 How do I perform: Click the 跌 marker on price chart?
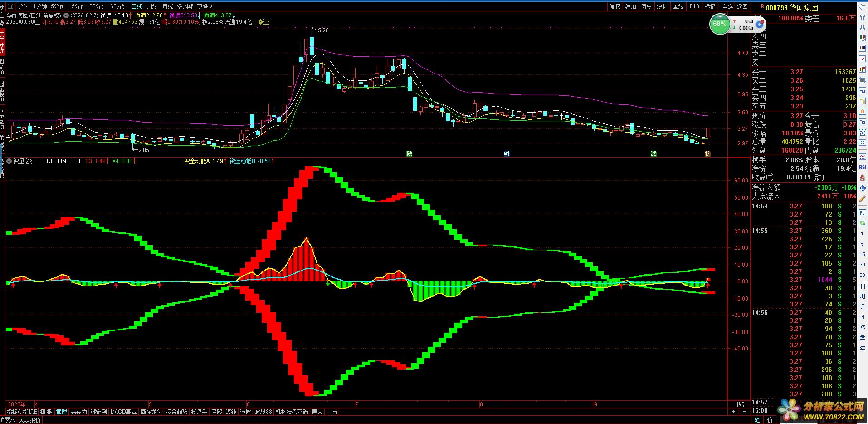(x=410, y=153)
